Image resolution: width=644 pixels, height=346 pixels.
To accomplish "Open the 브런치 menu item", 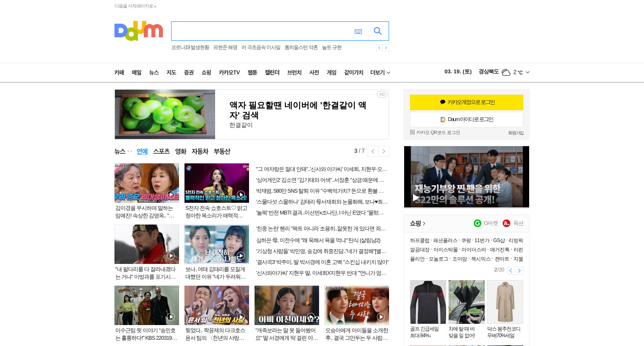I will pos(294,72).
